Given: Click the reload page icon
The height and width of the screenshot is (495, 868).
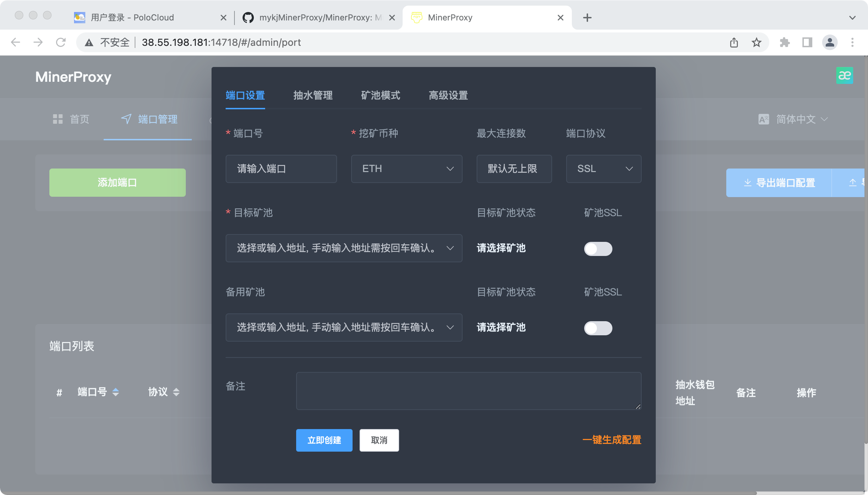Looking at the screenshot, I should coord(61,42).
